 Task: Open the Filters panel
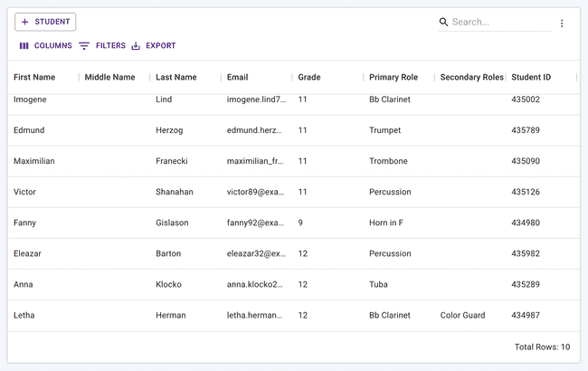(x=102, y=46)
